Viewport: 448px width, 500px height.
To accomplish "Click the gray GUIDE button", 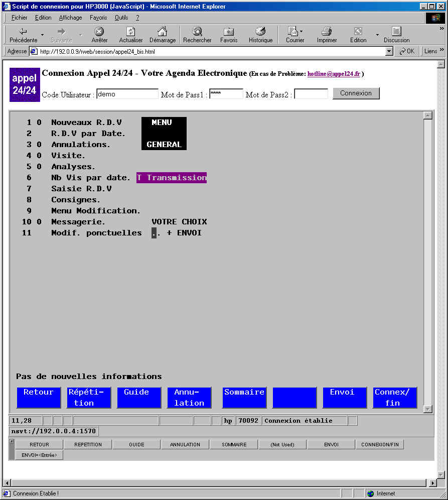I will click(136, 444).
